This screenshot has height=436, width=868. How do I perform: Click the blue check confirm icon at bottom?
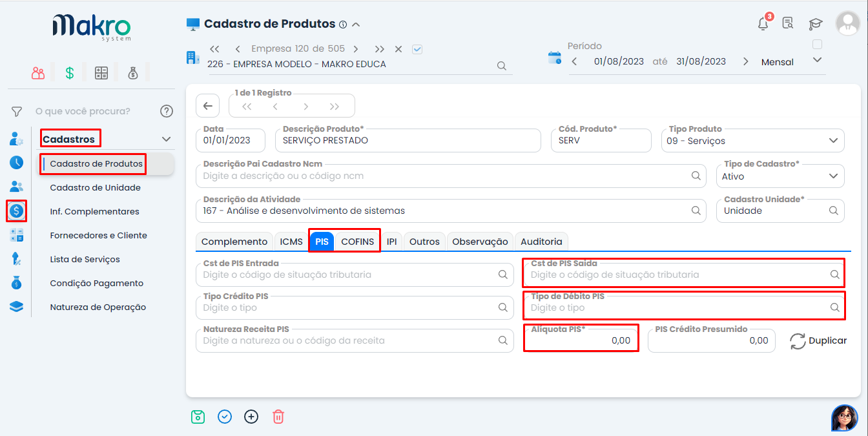(x=225, y=417)
